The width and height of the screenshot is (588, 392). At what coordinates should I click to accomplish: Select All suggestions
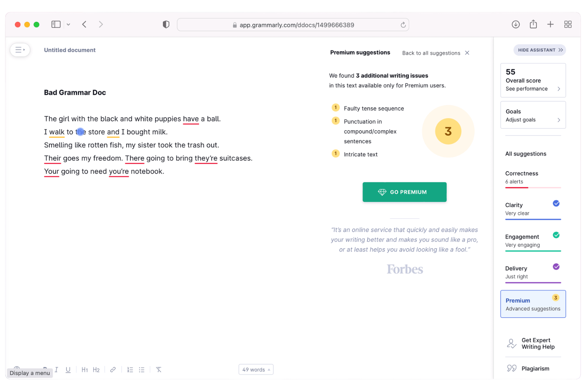point(526,154)
